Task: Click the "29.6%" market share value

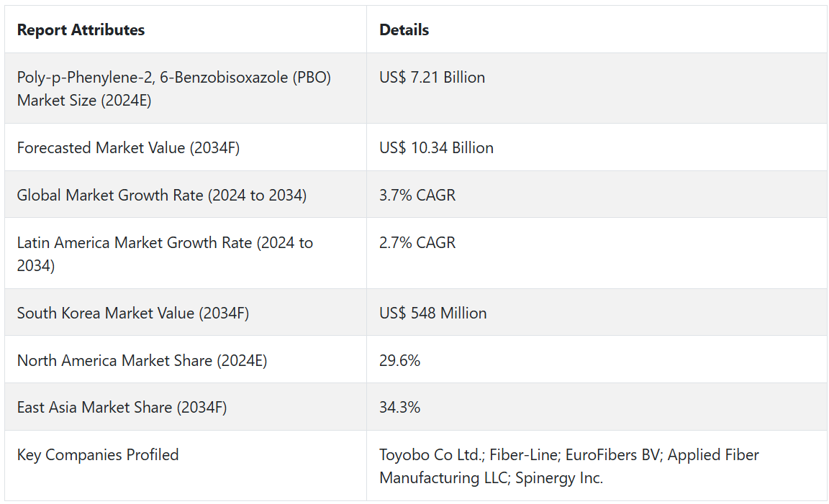Action: point(399,361)
